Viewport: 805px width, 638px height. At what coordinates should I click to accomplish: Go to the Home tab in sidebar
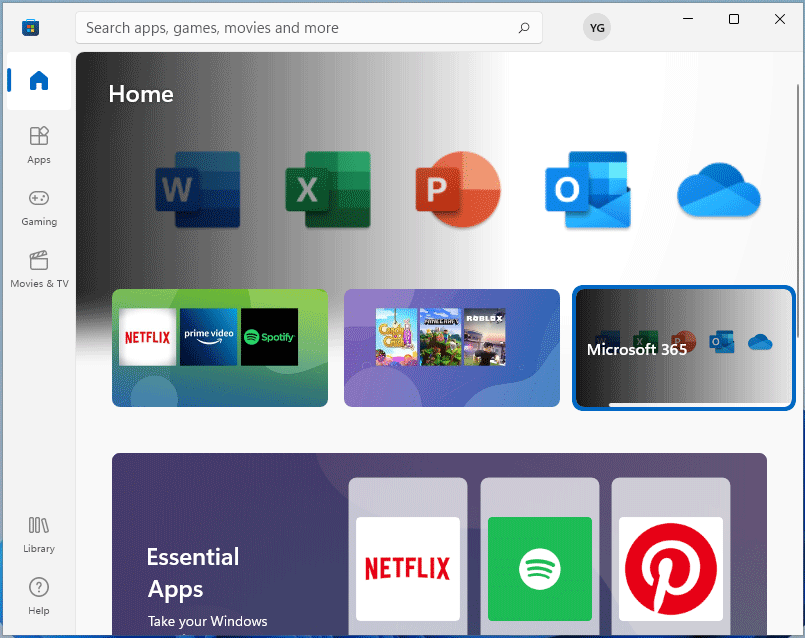tap(39, 81)
